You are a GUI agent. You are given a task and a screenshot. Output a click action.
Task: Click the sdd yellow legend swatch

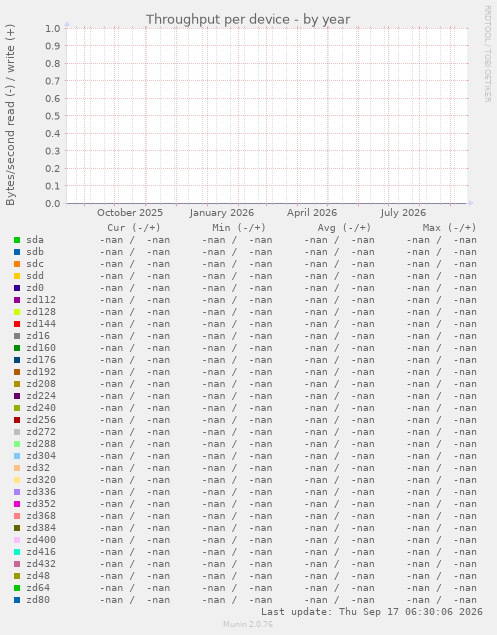point(17,276)
